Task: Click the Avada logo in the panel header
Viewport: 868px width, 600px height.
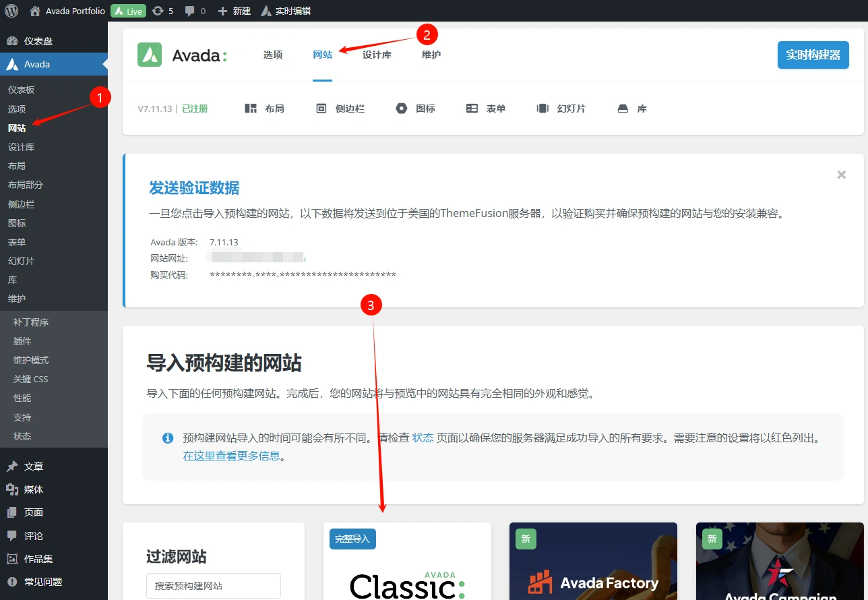Action: coord(150,54)
